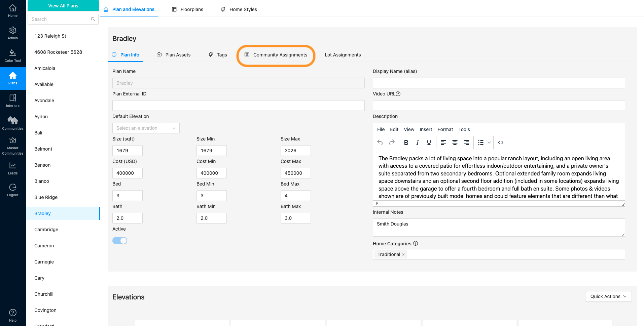Click the bold formatting icon

point(406,142)
